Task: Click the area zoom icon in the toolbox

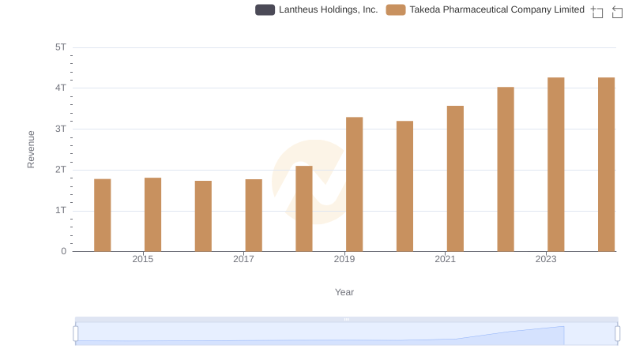Action: pyautogui.click(x=597, y=12)
